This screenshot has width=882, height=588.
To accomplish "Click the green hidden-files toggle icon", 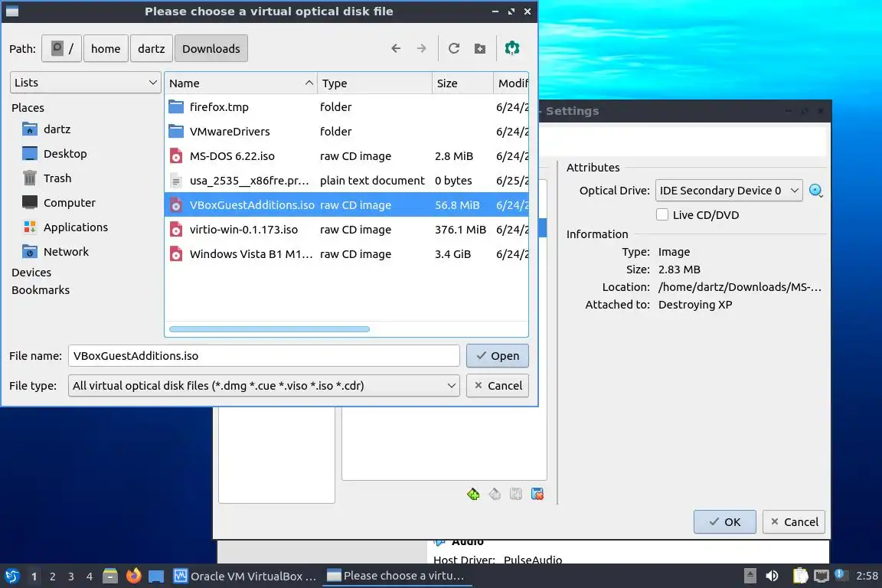I will click(x=512, y=48).
